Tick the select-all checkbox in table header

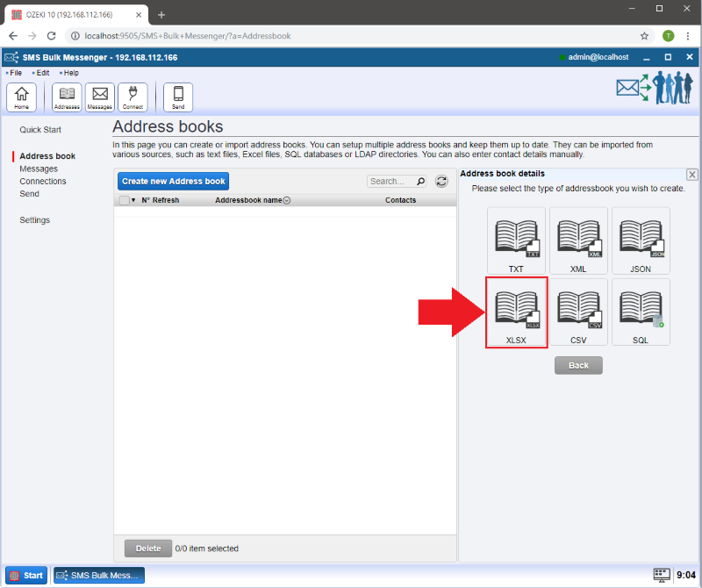point(124,200)
